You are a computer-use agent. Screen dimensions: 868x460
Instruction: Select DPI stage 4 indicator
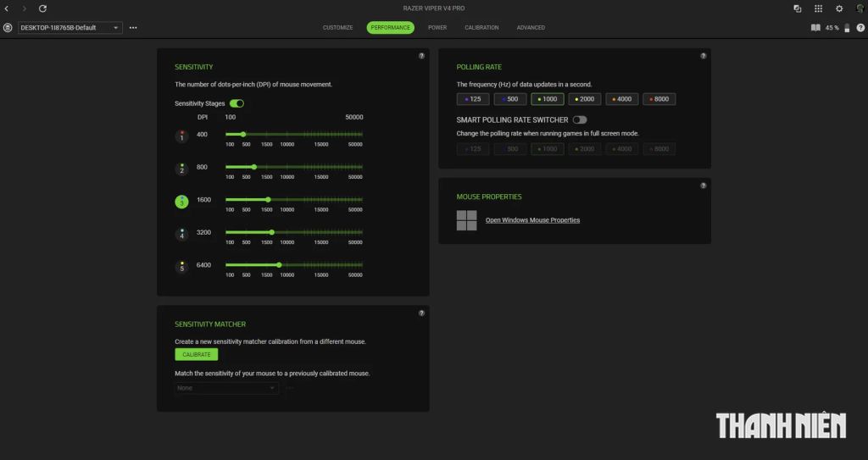[181, 235]
